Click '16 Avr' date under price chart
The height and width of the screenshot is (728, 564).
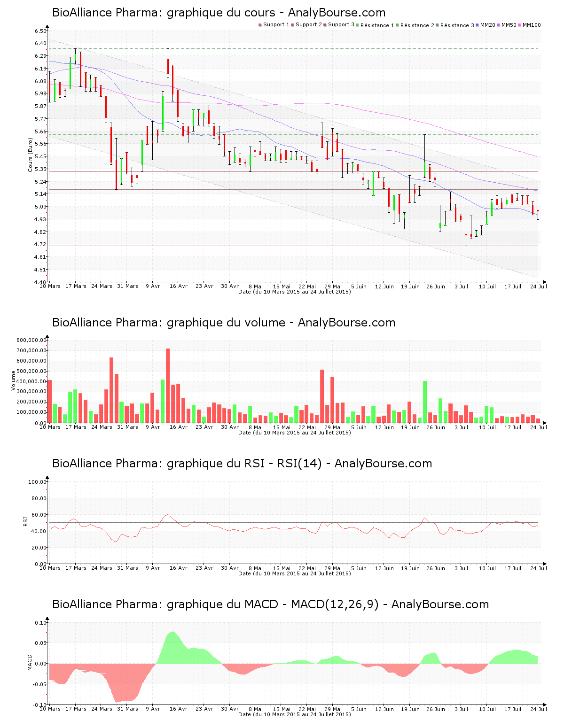click(179, 286)
